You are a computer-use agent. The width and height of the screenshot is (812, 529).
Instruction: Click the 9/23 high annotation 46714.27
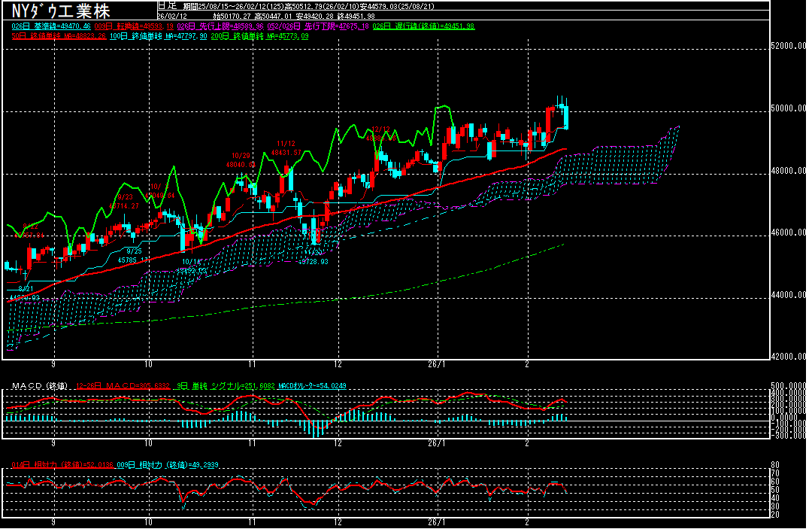(124, 205)
